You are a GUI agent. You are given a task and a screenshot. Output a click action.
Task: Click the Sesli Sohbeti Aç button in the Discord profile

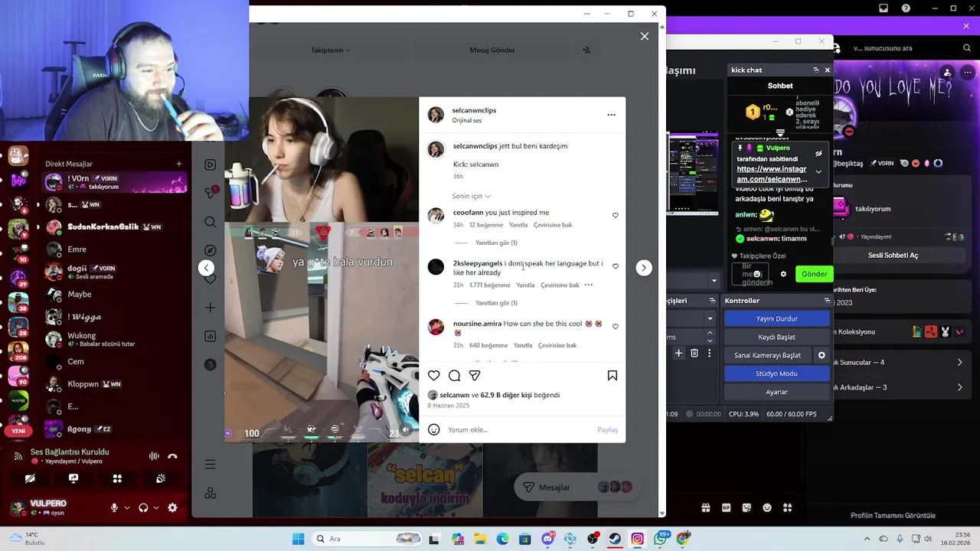pyautogui.click(x=893, y=255)
